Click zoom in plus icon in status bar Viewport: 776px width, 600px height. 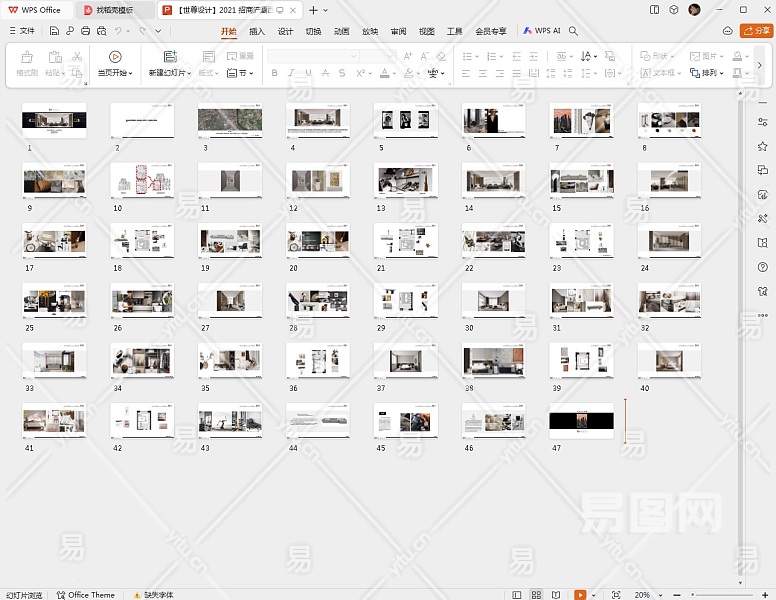[x=765, y=595]
